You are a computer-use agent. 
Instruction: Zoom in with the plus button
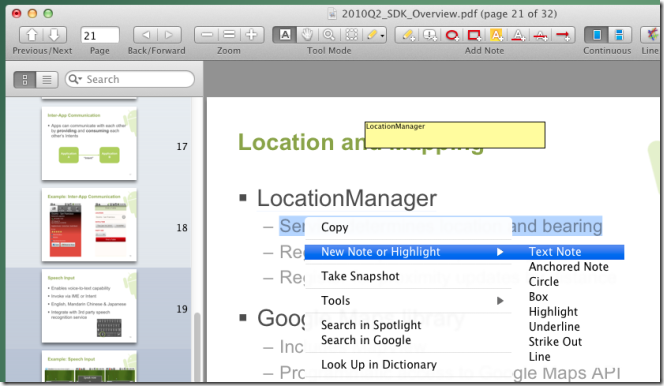point(252,35)
